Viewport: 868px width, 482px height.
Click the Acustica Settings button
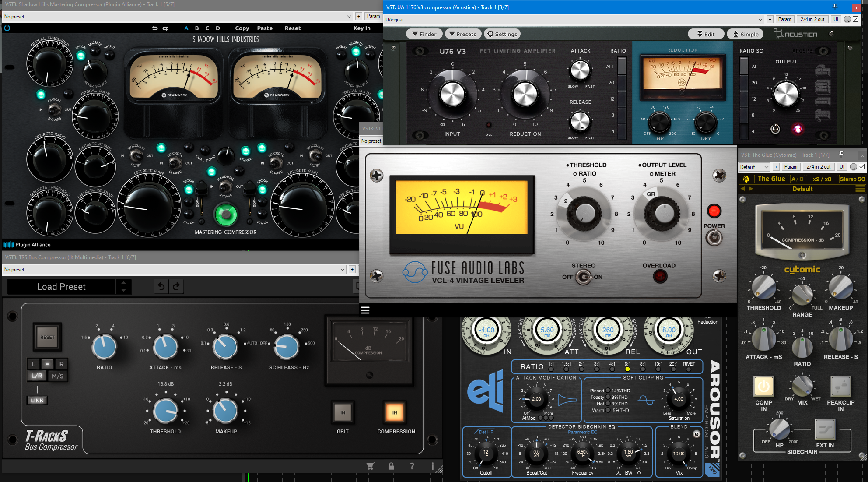click(502, 34)
